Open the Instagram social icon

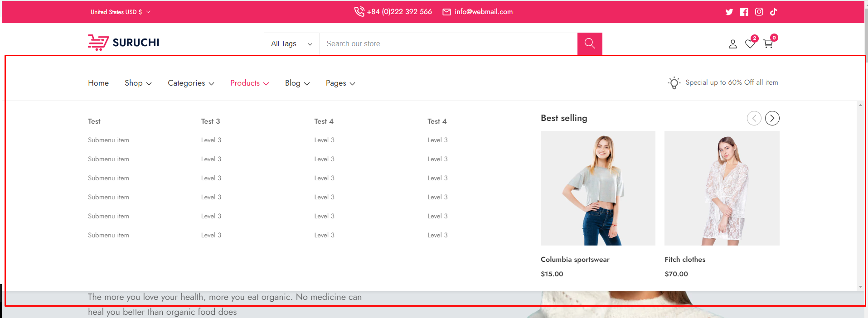pyautogui.click(x=759, y=12)
